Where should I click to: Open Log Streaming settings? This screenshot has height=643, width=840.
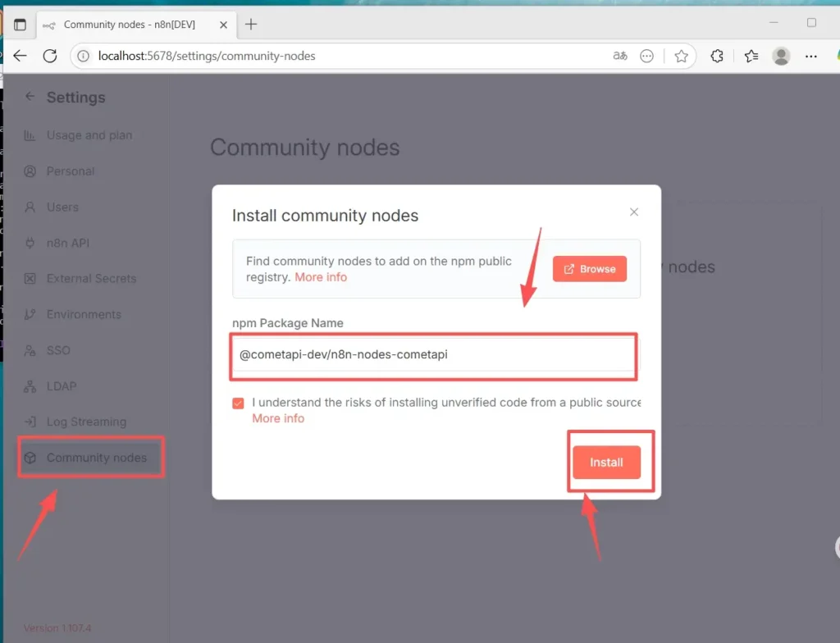(x=86, y=422)
